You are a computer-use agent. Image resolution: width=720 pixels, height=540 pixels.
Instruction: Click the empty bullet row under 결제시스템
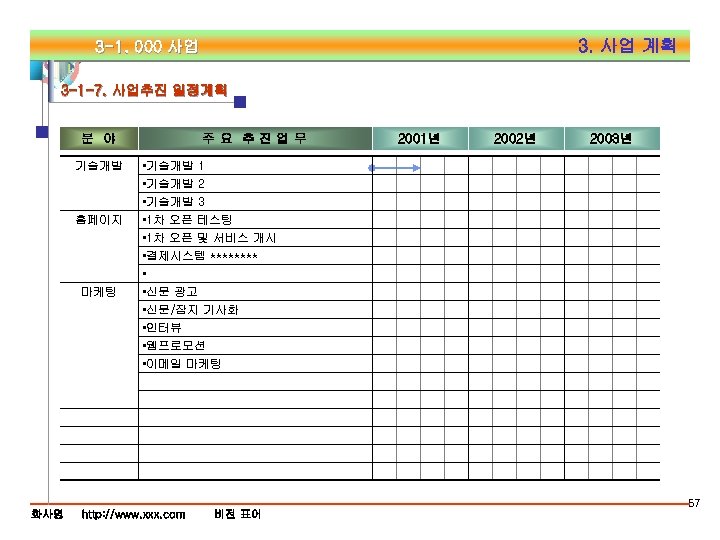255,274
